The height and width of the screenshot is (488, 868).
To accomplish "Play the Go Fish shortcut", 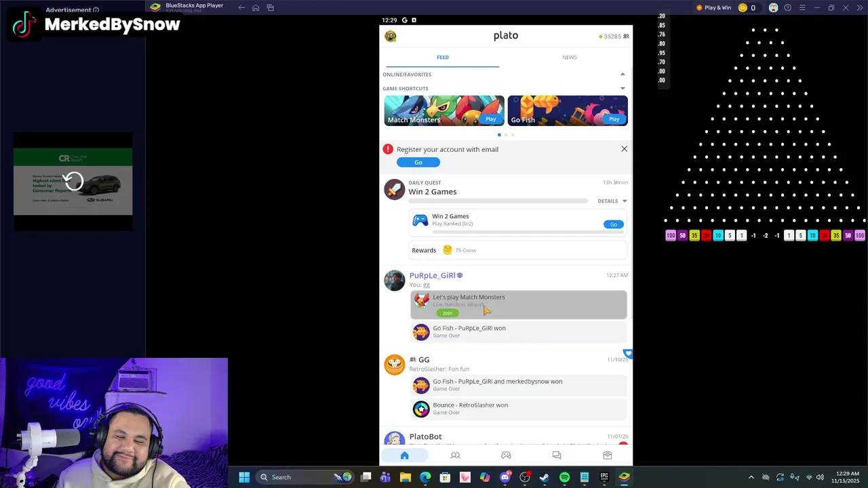I will coord(614,119).
